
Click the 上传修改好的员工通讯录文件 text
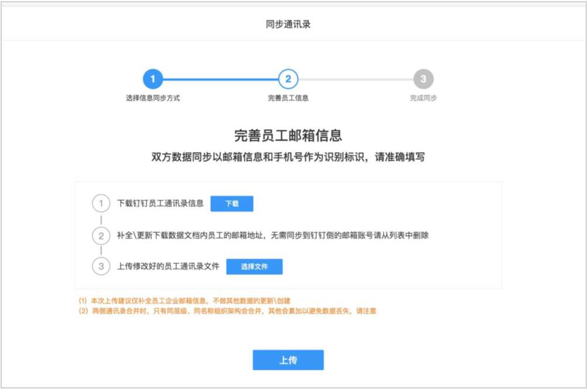168,266
